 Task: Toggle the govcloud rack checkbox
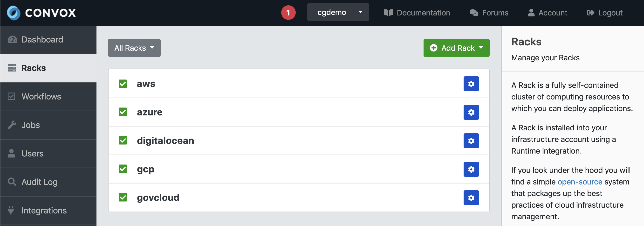point(123,198)
